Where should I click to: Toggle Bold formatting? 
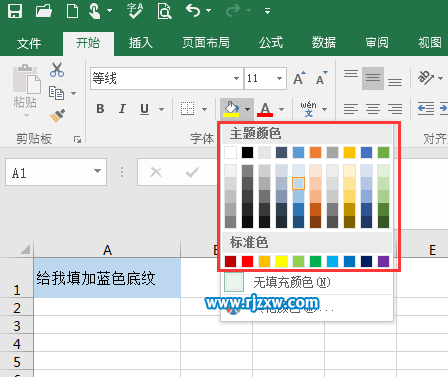point(100,109)
